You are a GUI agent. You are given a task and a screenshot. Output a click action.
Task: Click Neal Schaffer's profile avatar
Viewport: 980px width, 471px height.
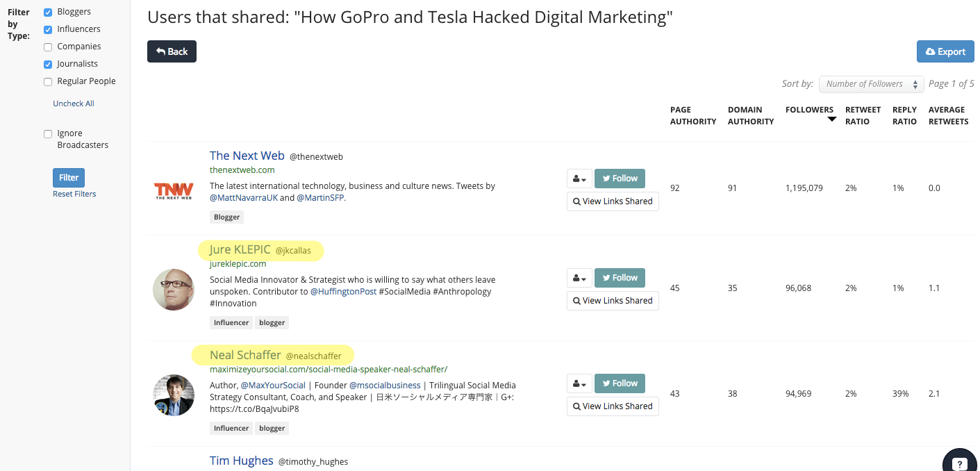[173, 395]
